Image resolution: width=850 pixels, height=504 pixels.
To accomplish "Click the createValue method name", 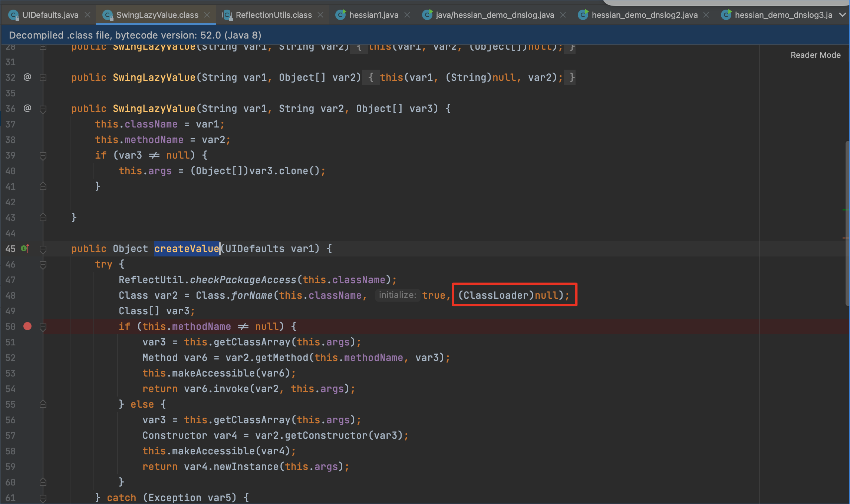I will tap(187, 249).
